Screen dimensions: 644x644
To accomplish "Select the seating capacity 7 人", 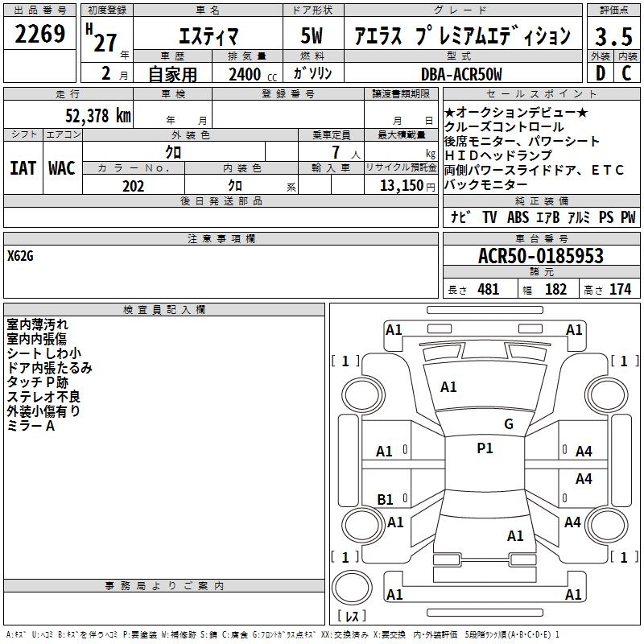I will [x=346, y=152].
